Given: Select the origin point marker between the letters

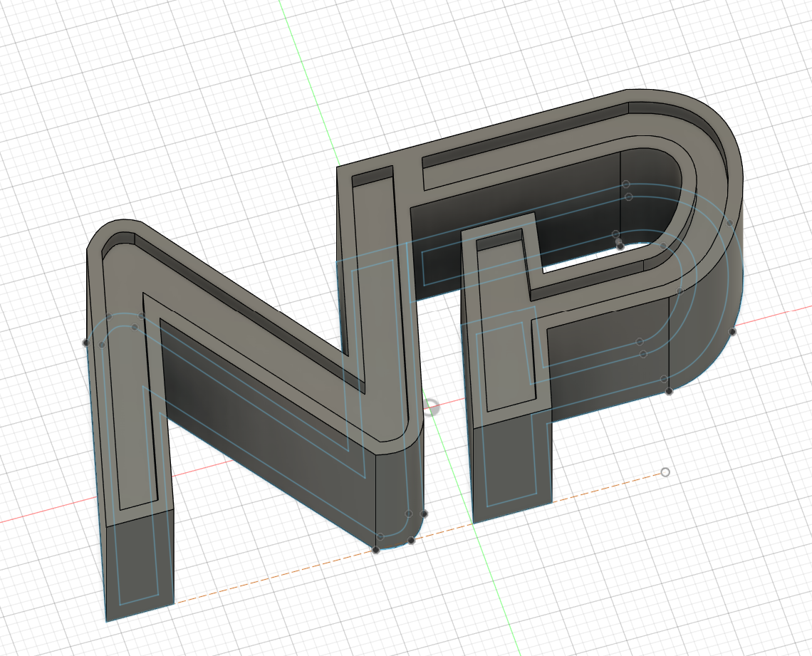Looking at the screenshot, I should coord(431,407).
